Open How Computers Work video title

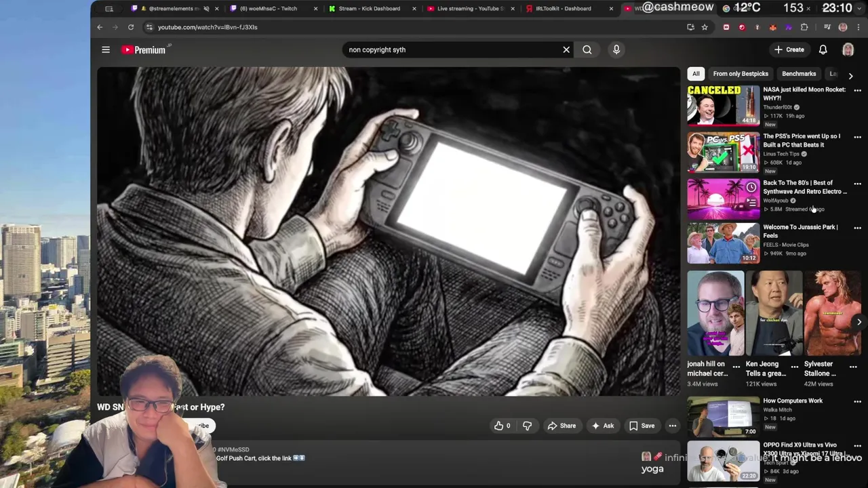click(x=793, y=401)
